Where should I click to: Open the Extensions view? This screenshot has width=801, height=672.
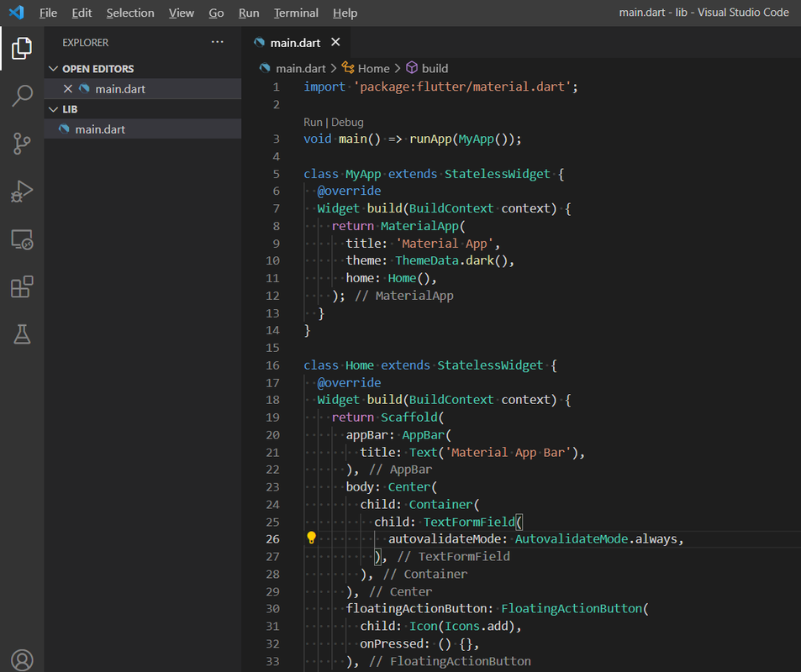tap(22, 287)
